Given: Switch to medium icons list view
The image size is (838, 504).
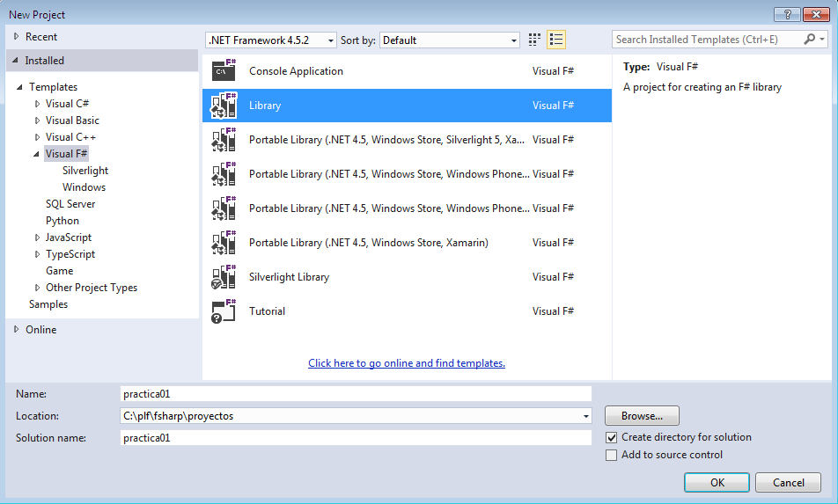Looking at the screenshot, I should coord(555,40).
